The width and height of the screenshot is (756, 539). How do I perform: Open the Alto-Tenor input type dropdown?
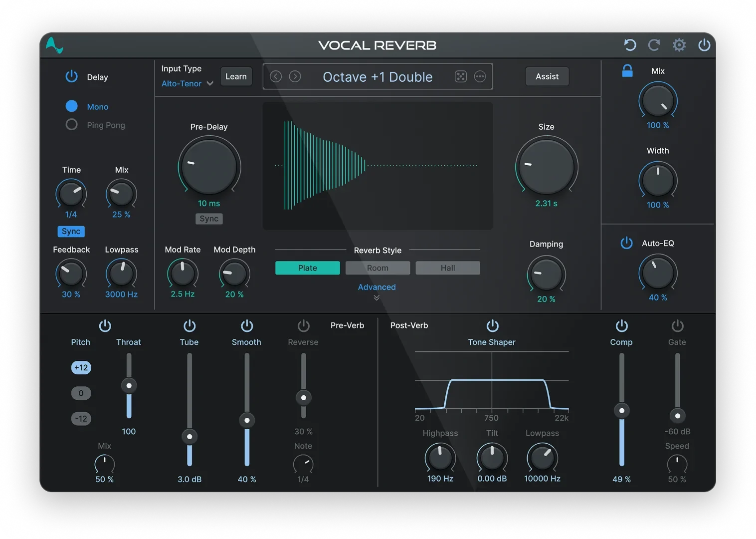pyautogui.click(x=187, y=83)
